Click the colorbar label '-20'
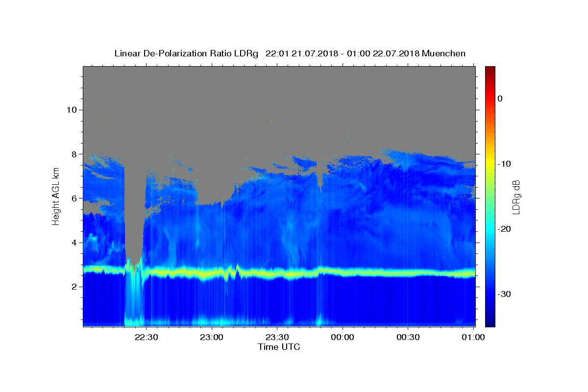Image resolution: width=588 pixels, height=392 pixels. [505, 229]
